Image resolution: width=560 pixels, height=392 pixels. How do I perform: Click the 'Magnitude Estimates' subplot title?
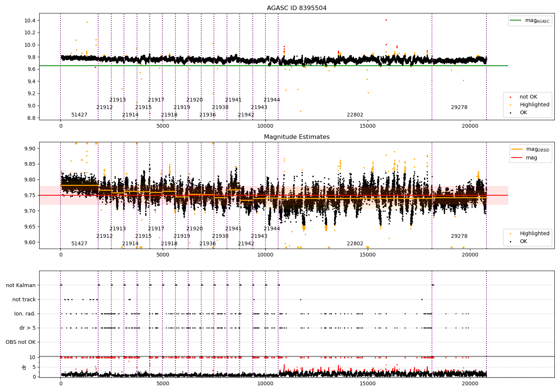coord(296,137)
